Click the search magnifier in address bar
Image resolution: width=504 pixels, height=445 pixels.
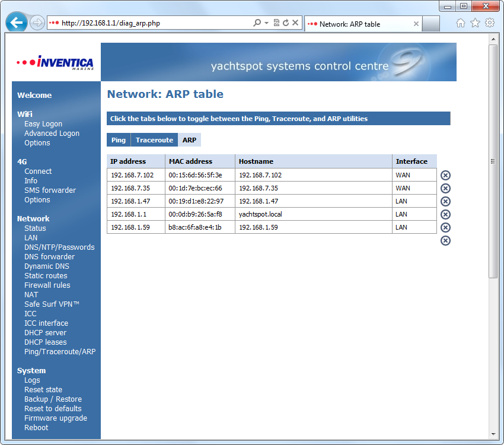[x=257, y=23]
